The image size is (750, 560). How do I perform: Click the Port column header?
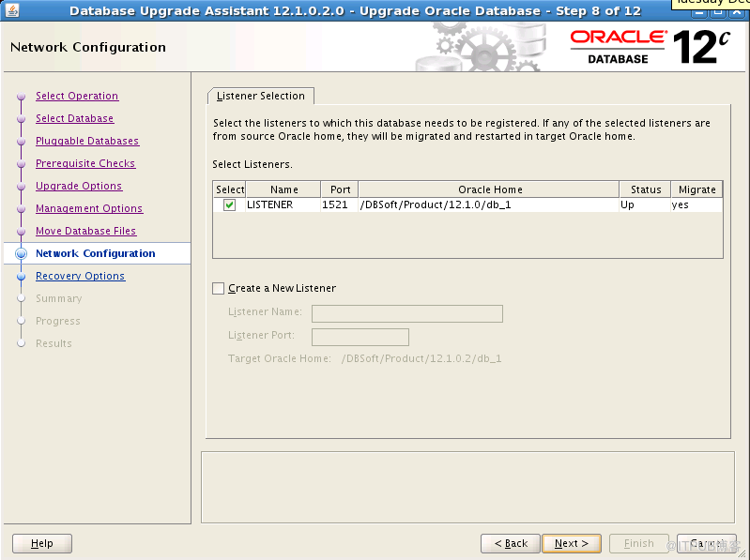tap(340, 189)
